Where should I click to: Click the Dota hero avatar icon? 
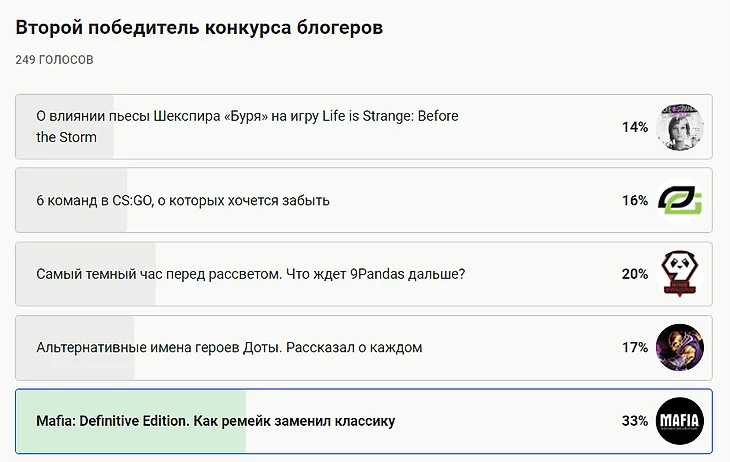click(x=680, y=347)
